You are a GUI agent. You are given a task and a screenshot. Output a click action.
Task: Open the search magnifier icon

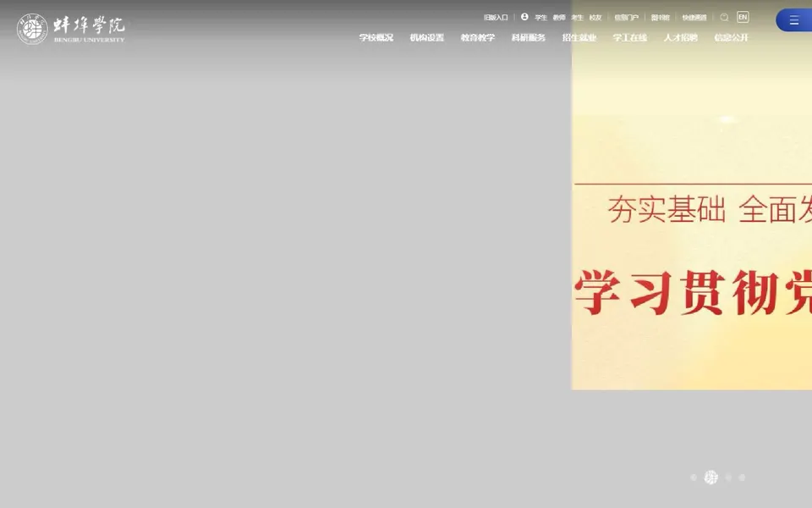click(725, 18)
